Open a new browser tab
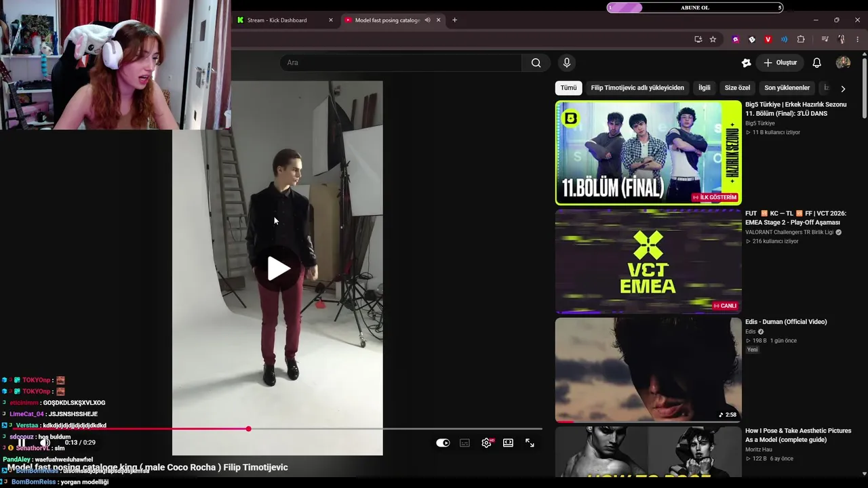The width and height of the screenshot is (868, 488). (x=454, y=20)
